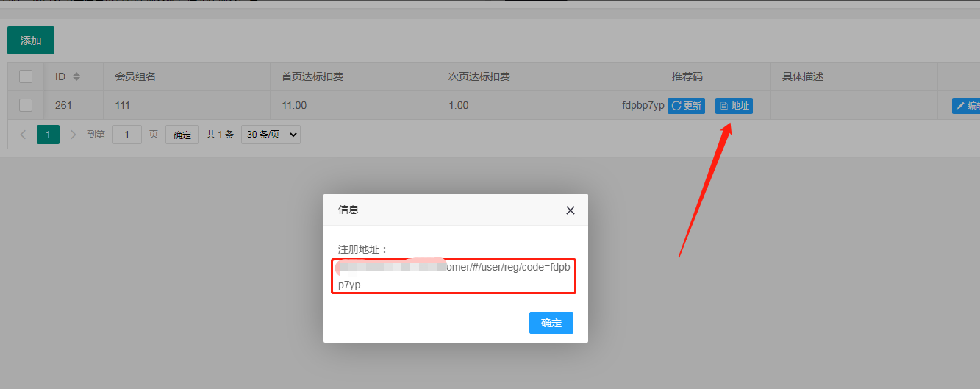Image resolution: width=980 pixels, height=389 pixels.
Task: Click the 会员组名 column header
Action: pyautogui.click(x=135, y=76)
